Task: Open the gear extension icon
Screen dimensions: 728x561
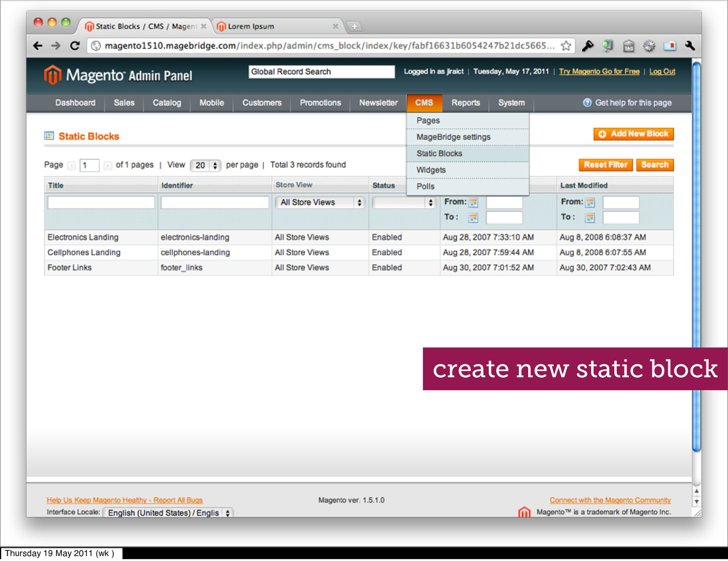Action: [x=649, y=46]
